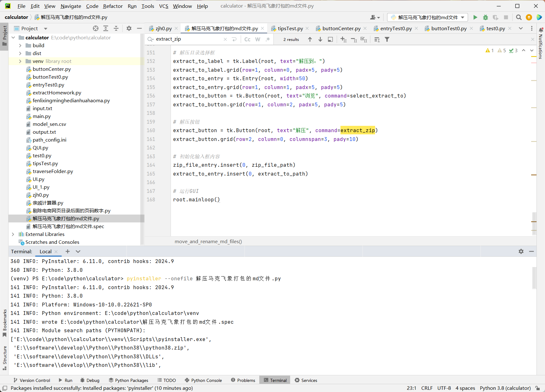The width and height of the screenshot is (545, 392).
Task: Click the terminal vertical scrollbar
Action: click(534, 278)
